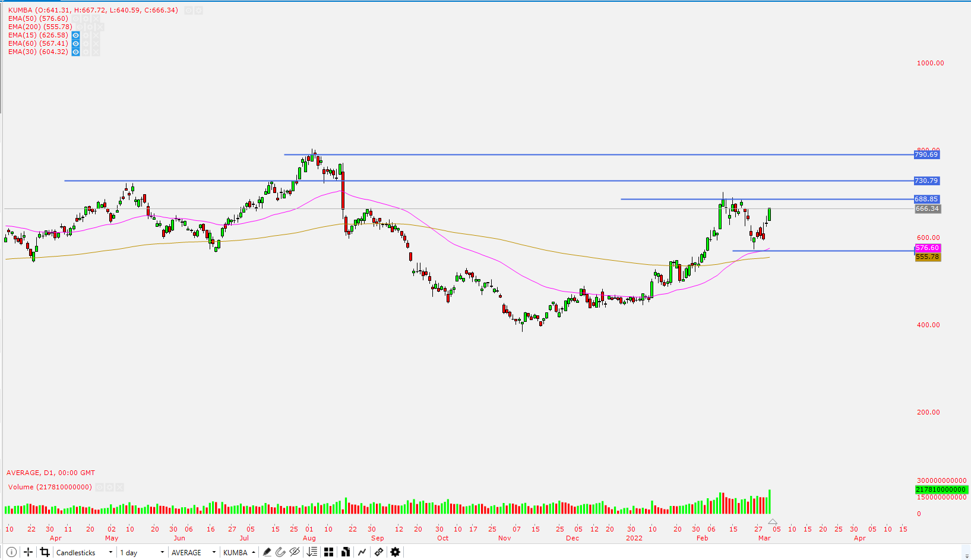Open the KUMBA symbol dropdown
The width and height of the screenshot is (971, 560).
238,552
